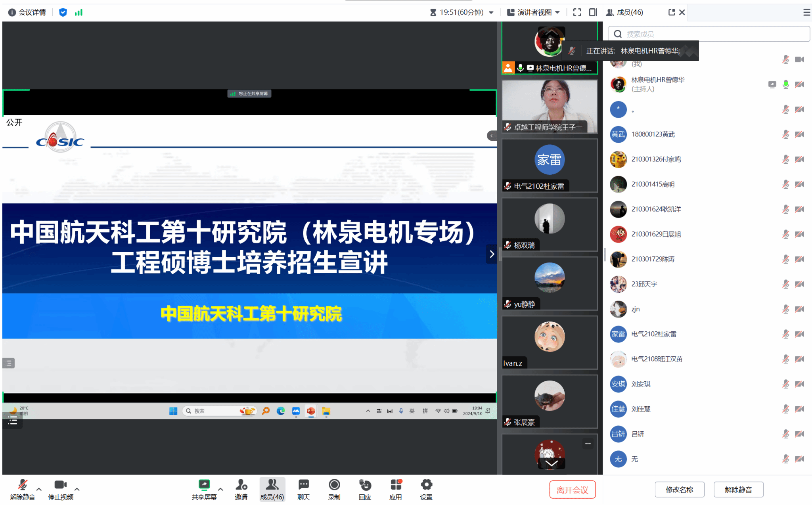Image resolution: width=812 pixels, height=505 pixels.
Task: Select member 23邱天宇 in list
Action: pos(707,284)
